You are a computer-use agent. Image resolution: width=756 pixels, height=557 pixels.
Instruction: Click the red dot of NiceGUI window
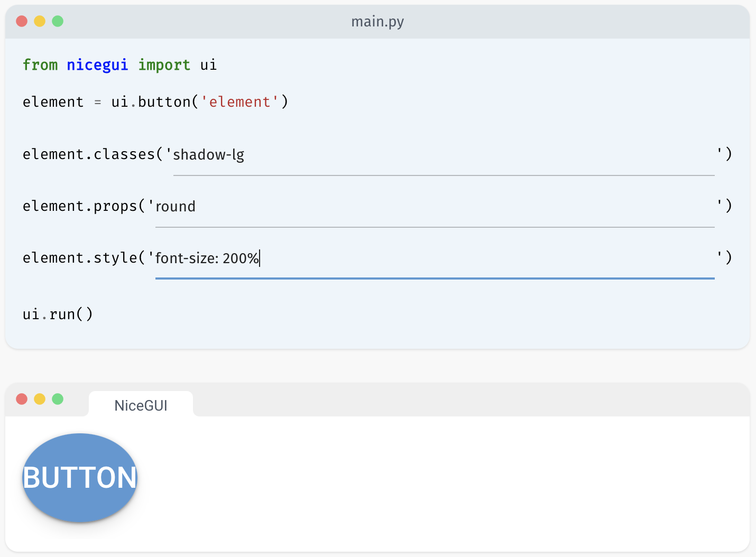click(22, 399)
